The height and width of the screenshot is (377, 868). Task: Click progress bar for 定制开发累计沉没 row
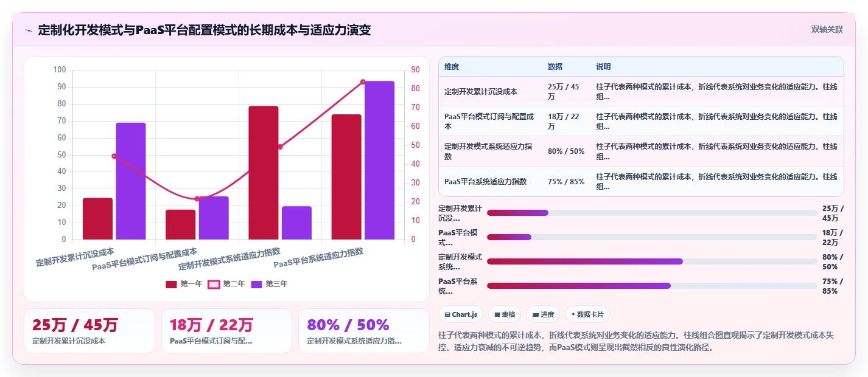652,213
